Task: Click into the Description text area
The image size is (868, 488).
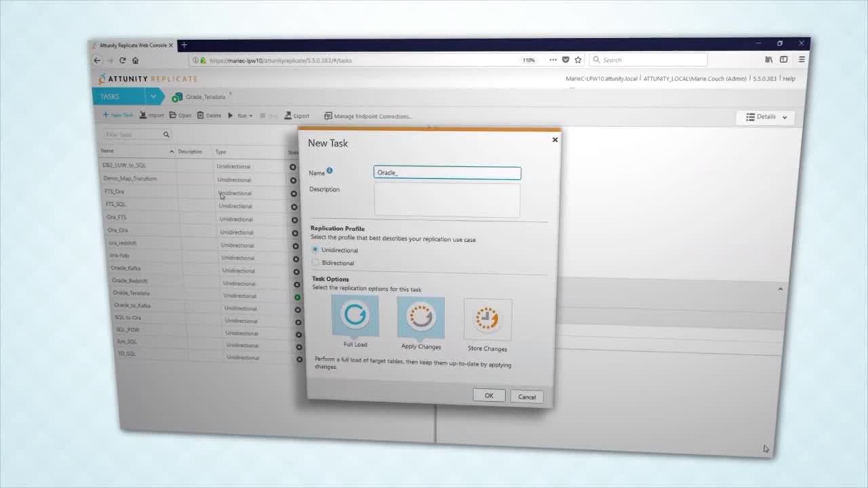Action: pos(448,200)
